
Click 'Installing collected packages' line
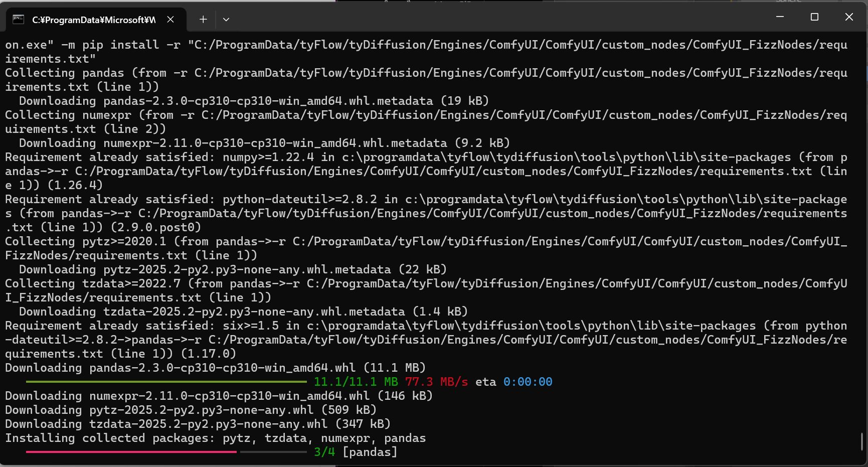coord(215,438)
